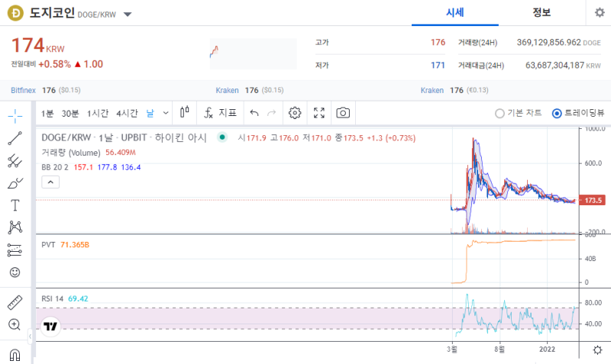Click the BB 20 2 indicator label
The height and width of the screenshot is (364, 611).
55,167
